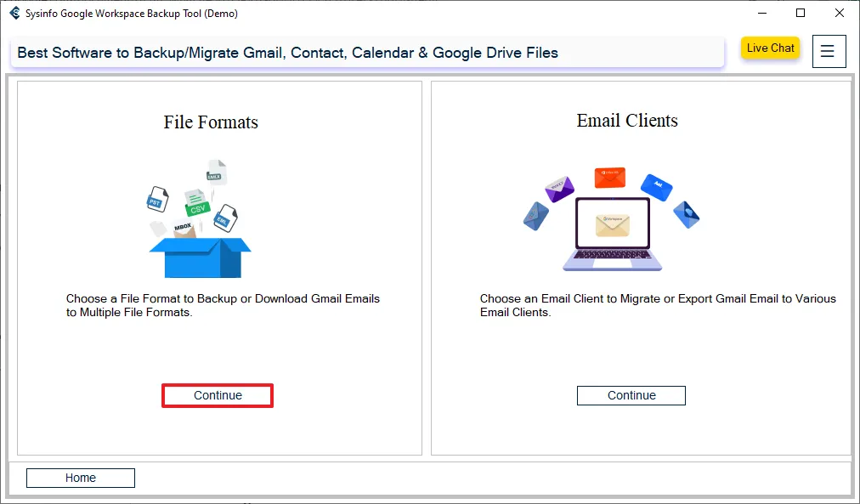Click 'Choose an Email Client to Migrate' description

coord(658,305)
